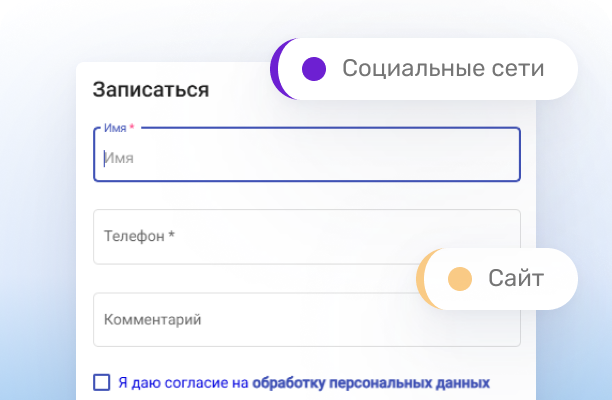Viewport: 612px width, 400px height.
Task: Click the Телефон label text
Action: (x=134, y=237)
